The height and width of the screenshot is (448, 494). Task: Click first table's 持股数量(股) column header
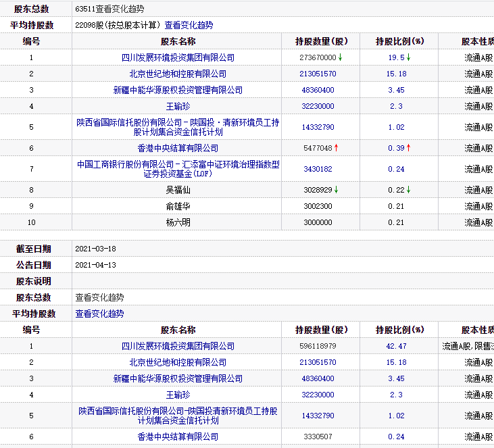[322, 41]
